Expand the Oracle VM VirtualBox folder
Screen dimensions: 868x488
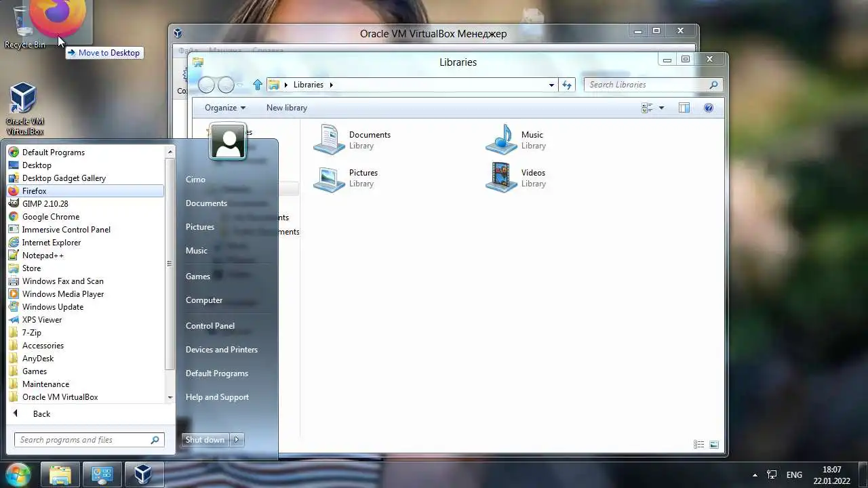tap(85, 397)
